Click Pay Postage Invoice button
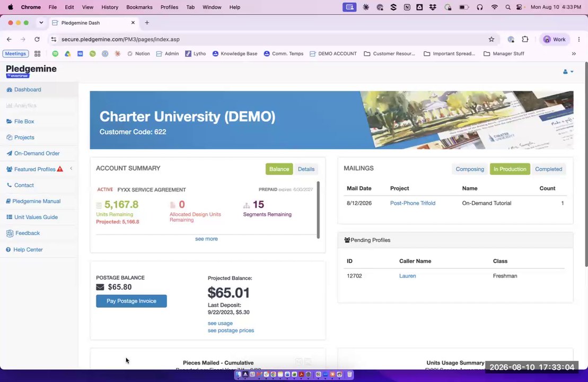The image size is (588, 382). point(131,301)
